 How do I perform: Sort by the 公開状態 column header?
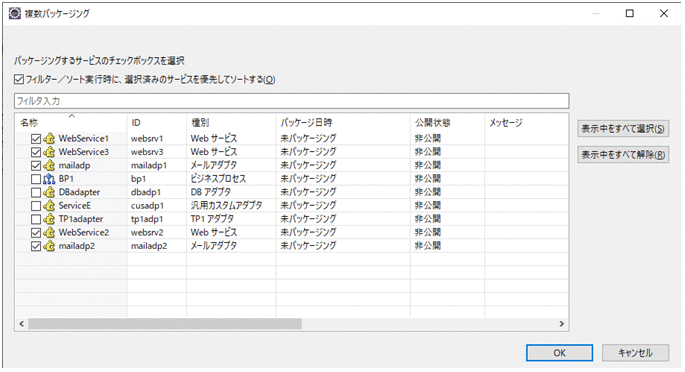pyautogui.click(x=447, y=123)
